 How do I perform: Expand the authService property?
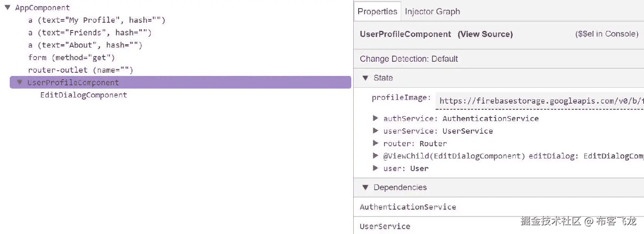tap(376, 118)
